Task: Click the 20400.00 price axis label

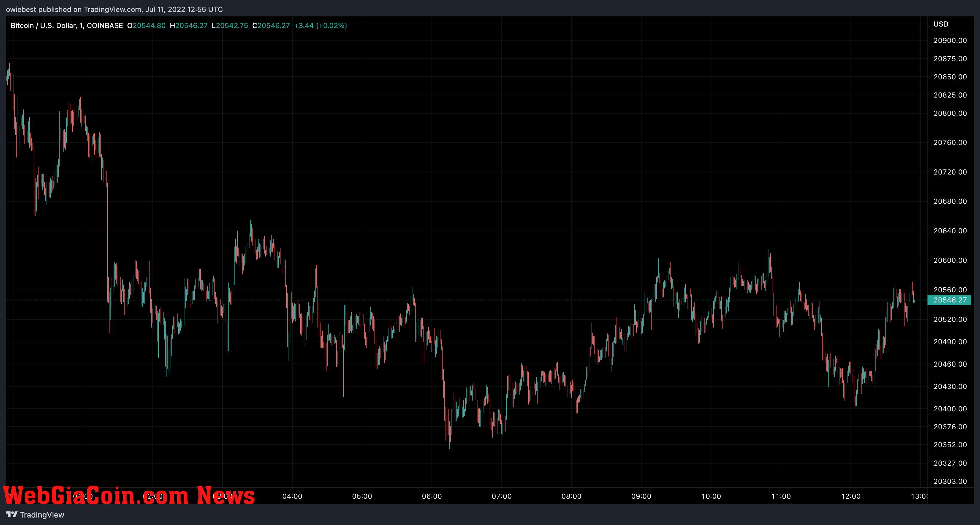Action: pyautogui.click(x=950, y=409)
